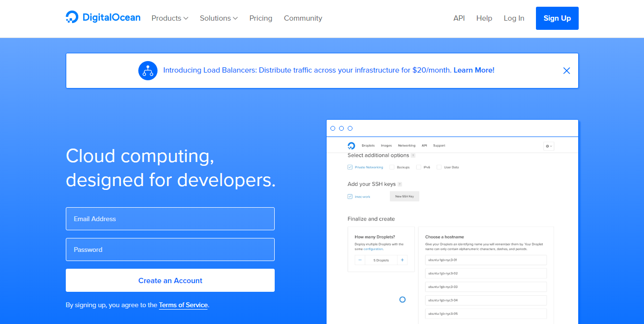Click the plus icon for Droplets count
The width and height of the screenshot is (644, 324).
[402, 260]
